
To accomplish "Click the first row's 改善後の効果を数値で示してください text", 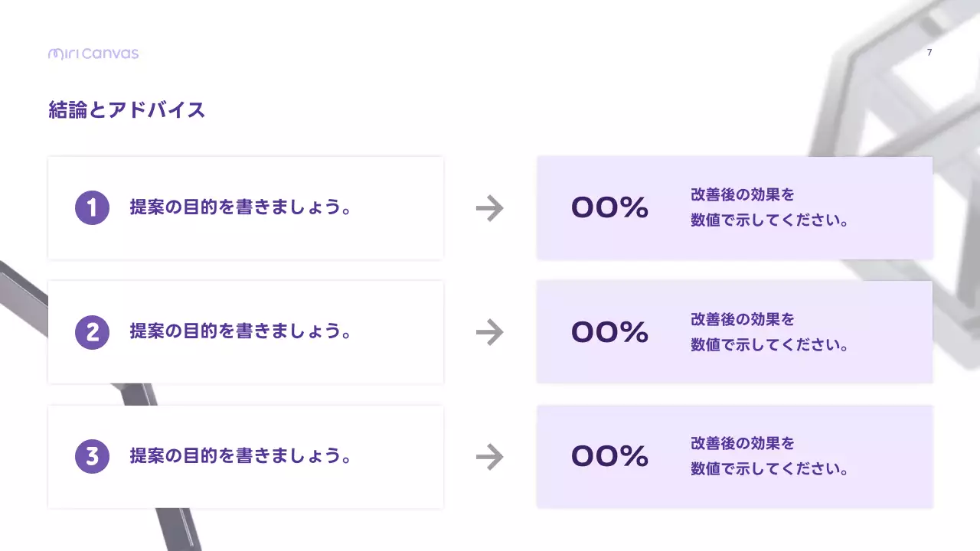I will click(769, 208).
